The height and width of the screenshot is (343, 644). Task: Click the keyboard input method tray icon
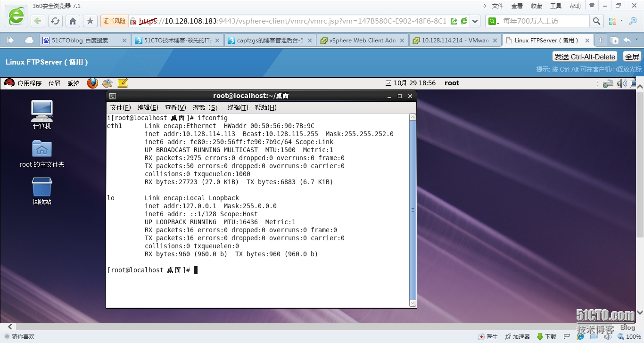[x=608, y=84]
